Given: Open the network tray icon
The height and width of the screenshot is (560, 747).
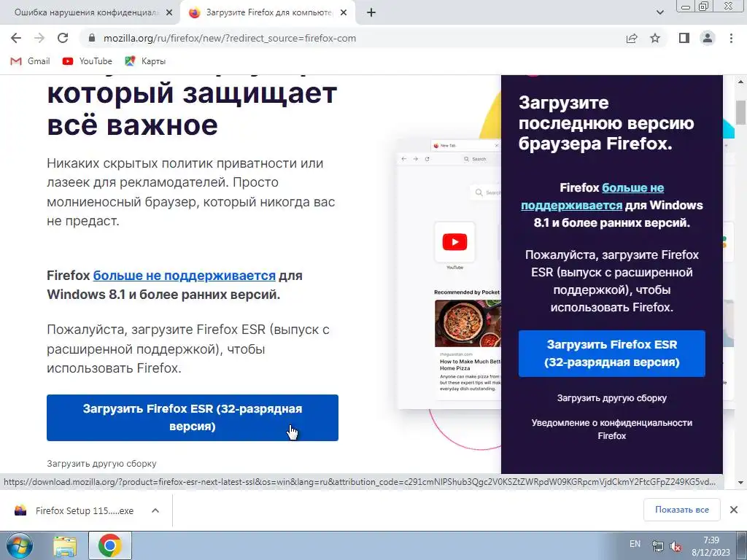Looking at the screenshot, I should pyautogui.click(x=657, y=546).
